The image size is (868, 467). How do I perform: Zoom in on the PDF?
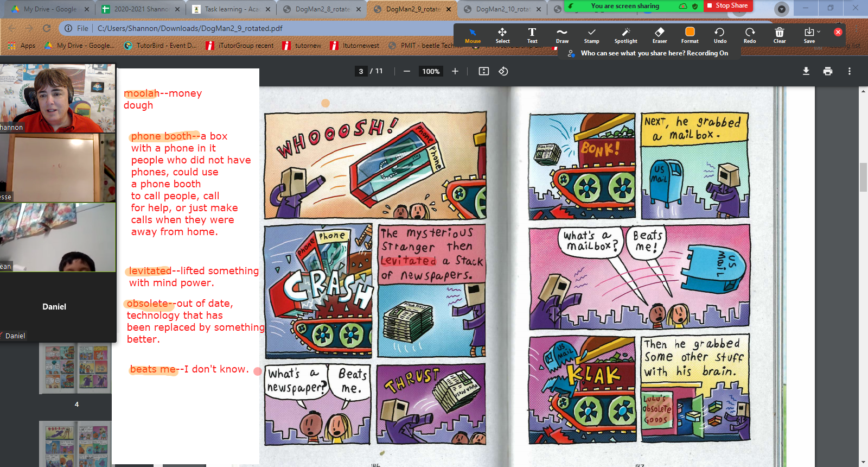455,71
